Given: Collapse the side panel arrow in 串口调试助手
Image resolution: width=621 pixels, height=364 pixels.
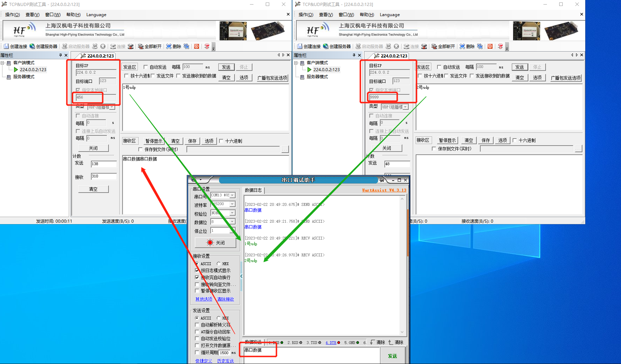Looking at the screenshot, I should [241, 276].
